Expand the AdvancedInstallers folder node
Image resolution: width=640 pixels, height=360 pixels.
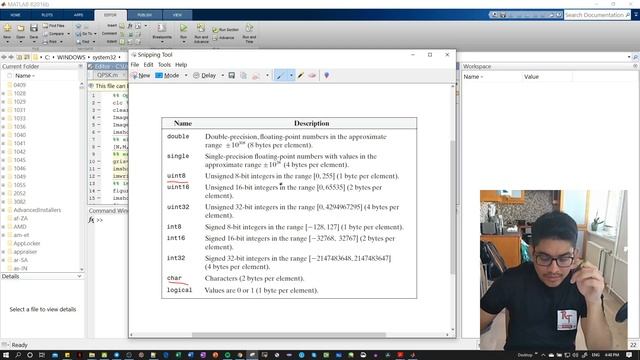[x=4, y=210]
